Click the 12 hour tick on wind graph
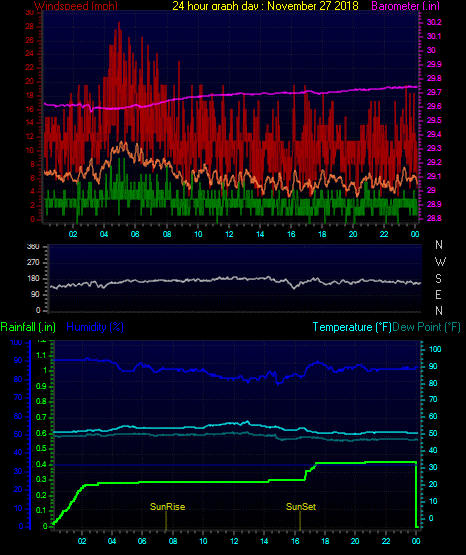Image resolution: width=466 pixels, height=555 pixels. (x=229, y=234)
